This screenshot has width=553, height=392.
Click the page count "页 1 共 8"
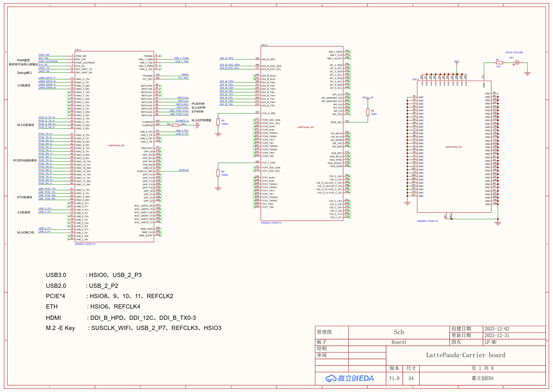coord(482,368)
